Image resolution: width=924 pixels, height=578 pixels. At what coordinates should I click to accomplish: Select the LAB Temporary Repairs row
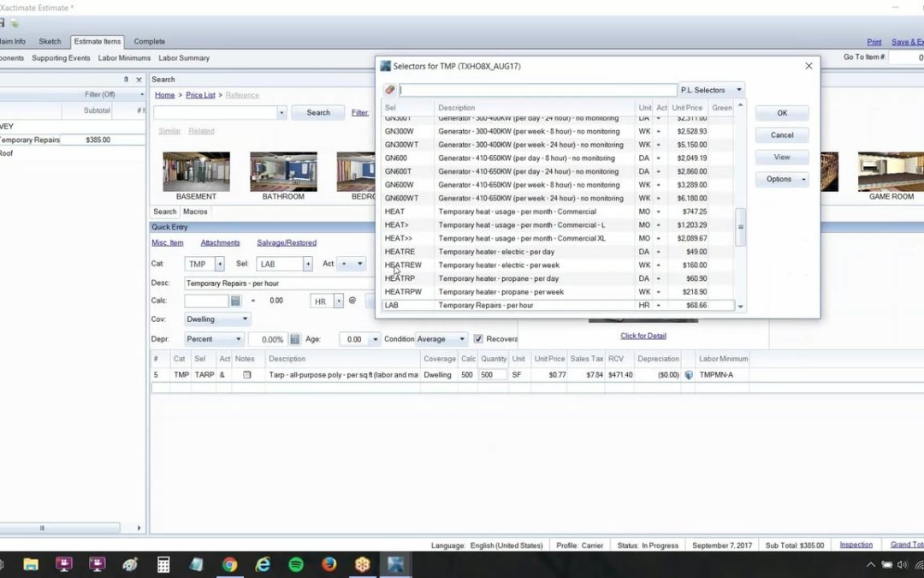(x=558, y=306)
